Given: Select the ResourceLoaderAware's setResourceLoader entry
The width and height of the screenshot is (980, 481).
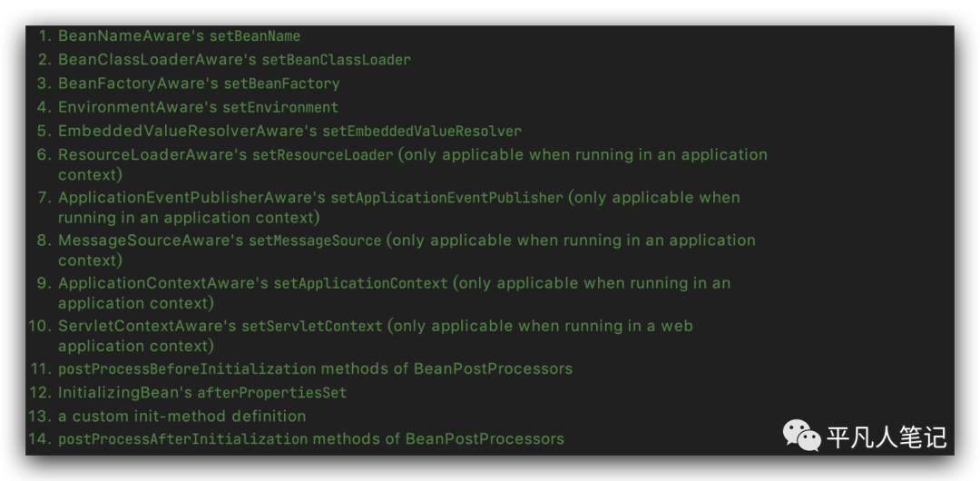Looking at the screenshot, I should coord(225,154).
